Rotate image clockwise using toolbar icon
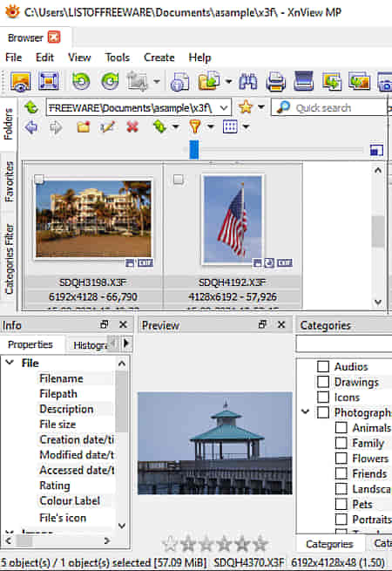 [110, 81]
